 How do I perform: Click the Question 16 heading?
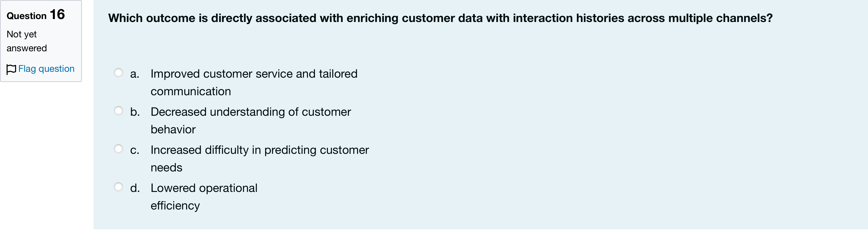(36, 15)
